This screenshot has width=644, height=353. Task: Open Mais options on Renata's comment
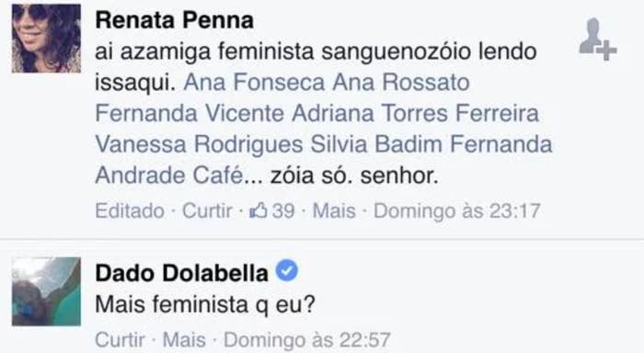tap(334, 211)
